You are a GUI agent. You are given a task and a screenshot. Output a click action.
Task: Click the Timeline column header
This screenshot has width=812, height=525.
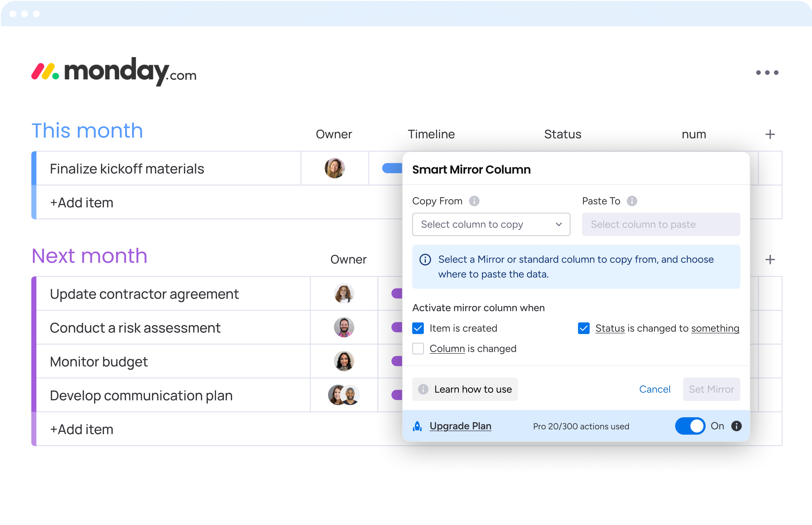431,134
